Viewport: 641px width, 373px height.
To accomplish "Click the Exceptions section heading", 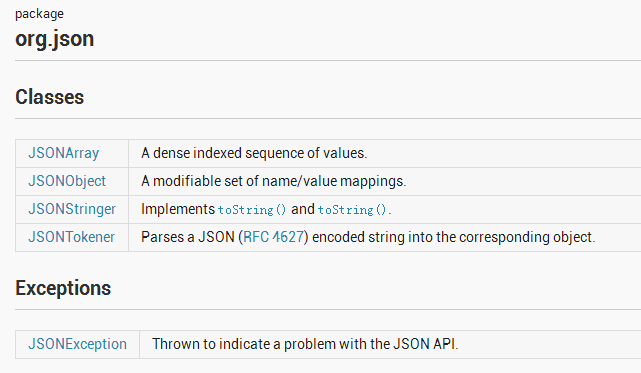I will [63, 288].
